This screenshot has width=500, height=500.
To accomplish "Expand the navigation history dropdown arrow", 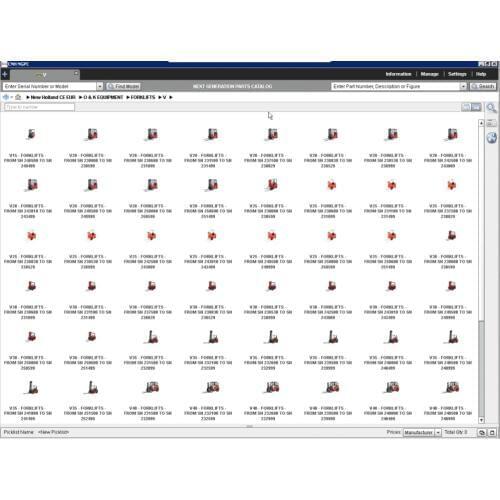I will pyautogui.click(x=11, y=97).
